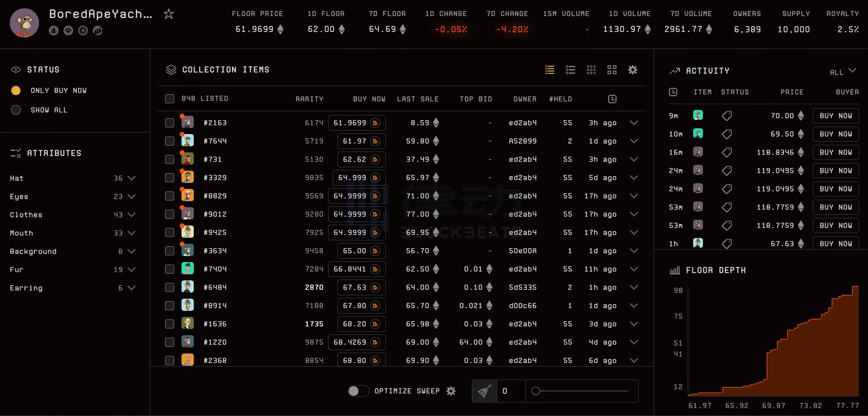
Task: Open collection items settings gear
Action: 632,70
